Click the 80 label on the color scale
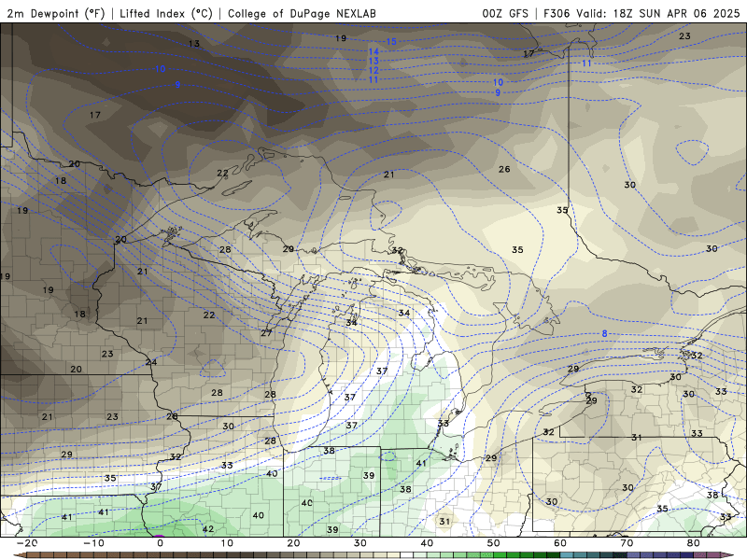The image size is (747, 560). [x=694, y=543]
